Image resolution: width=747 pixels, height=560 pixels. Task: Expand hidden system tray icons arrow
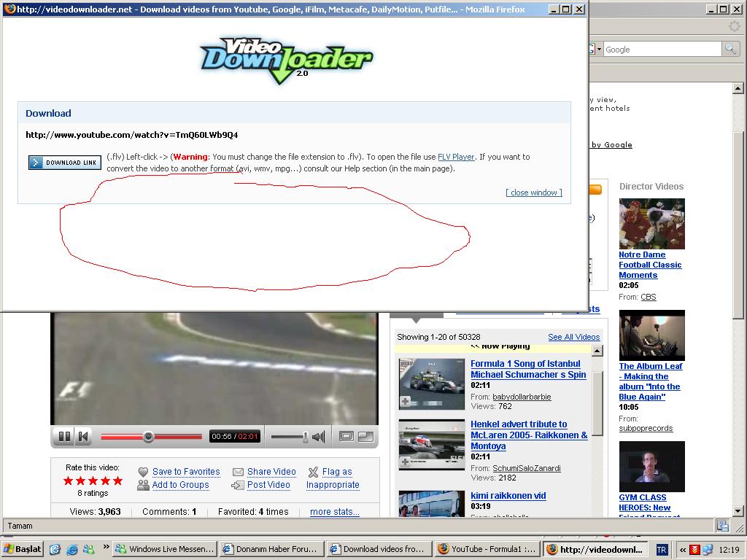[682, 550]
